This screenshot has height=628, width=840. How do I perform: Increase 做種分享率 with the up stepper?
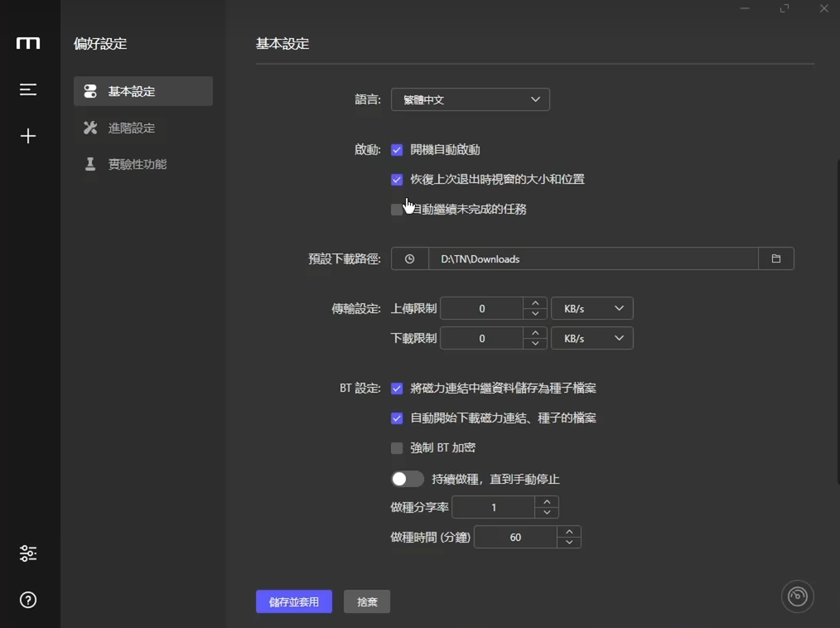(x=548, y=502)
